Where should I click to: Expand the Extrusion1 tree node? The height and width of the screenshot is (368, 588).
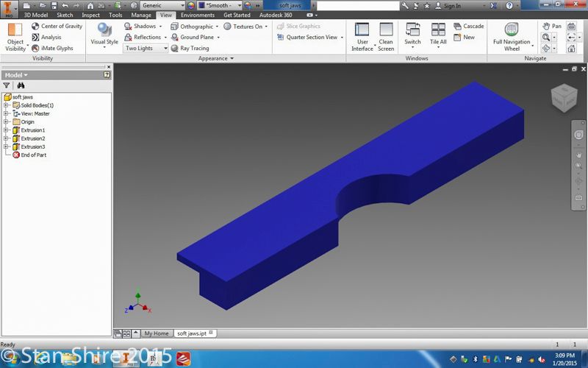click(x=6, y=130)
